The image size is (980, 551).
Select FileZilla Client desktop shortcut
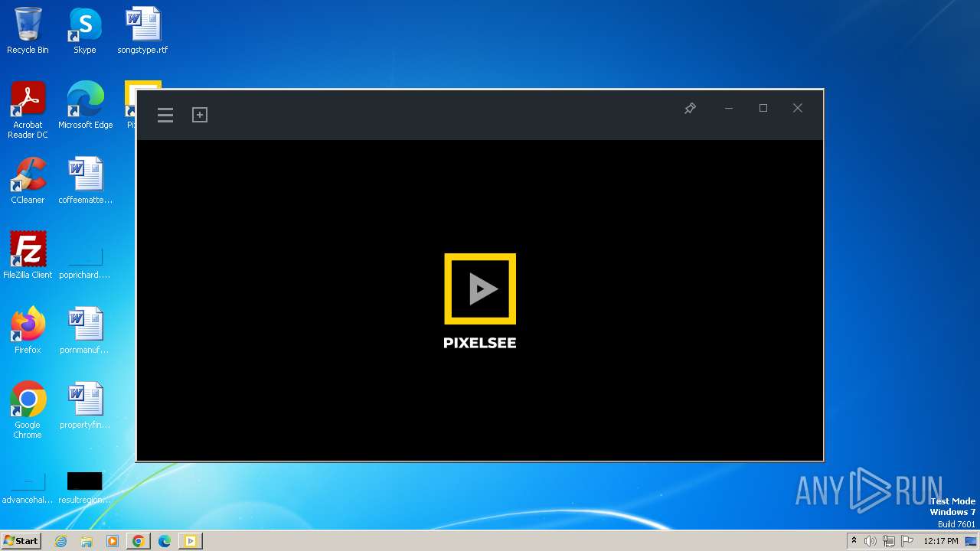tap(28, 256)
